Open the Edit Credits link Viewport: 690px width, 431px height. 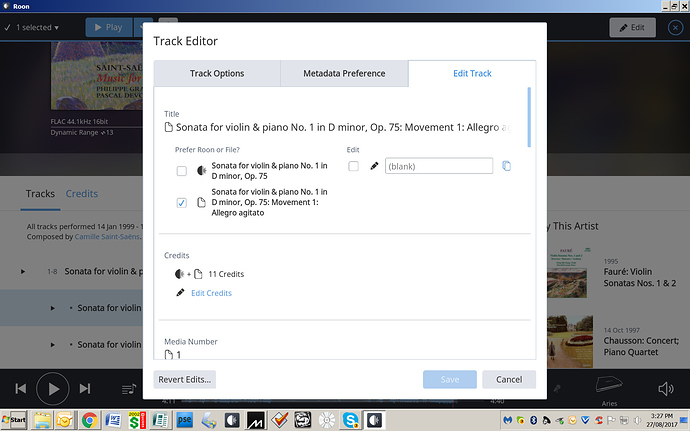click(x=211, y=293)
